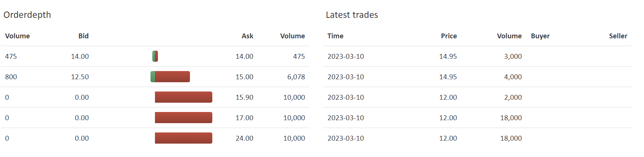Click the depth bar for ask 14.00
Viewport: 644px width, 157px height.
coord(155,56)
